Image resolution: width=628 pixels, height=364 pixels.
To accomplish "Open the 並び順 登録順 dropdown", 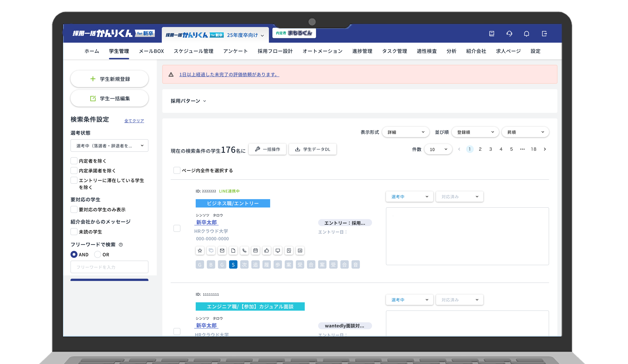I will (x=475, y=132).
